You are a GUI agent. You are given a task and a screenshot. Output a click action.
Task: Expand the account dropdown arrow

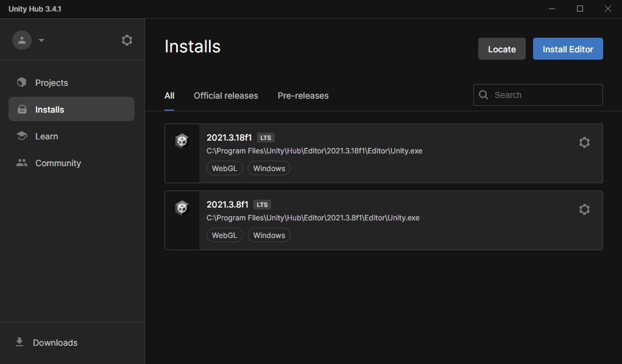[41, 40]
